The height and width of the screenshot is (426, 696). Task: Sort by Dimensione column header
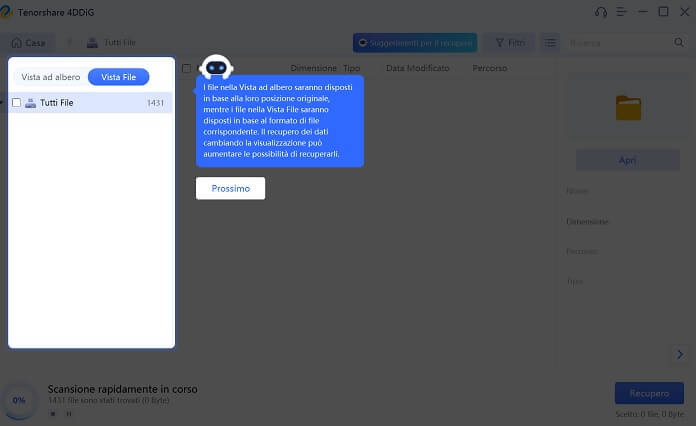tap(313, 68)
